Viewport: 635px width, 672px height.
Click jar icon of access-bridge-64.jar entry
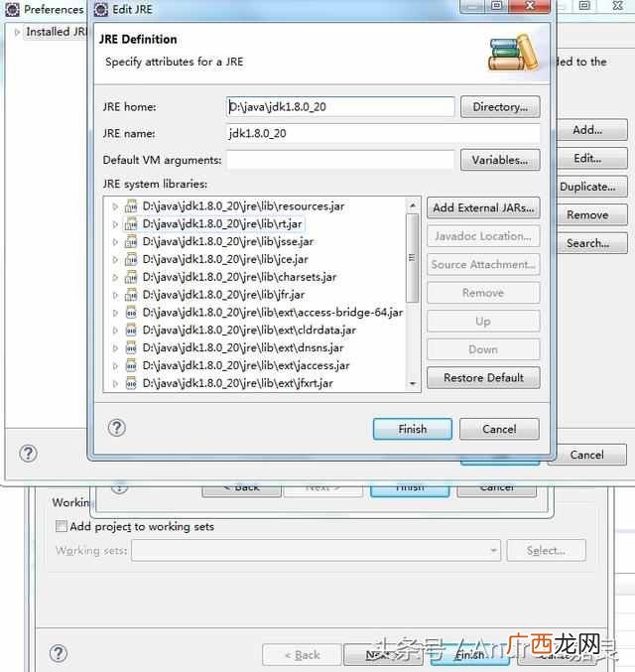pyautogui.click(x=131, y=313)
